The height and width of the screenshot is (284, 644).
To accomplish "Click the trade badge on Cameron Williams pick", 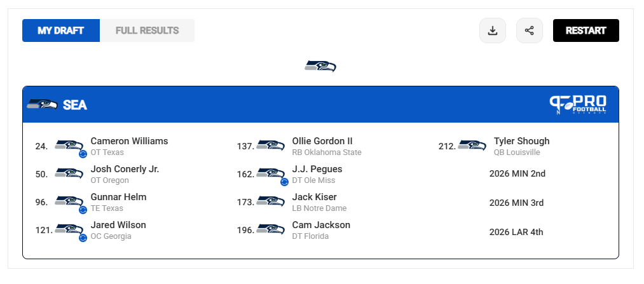I will 83,154.
